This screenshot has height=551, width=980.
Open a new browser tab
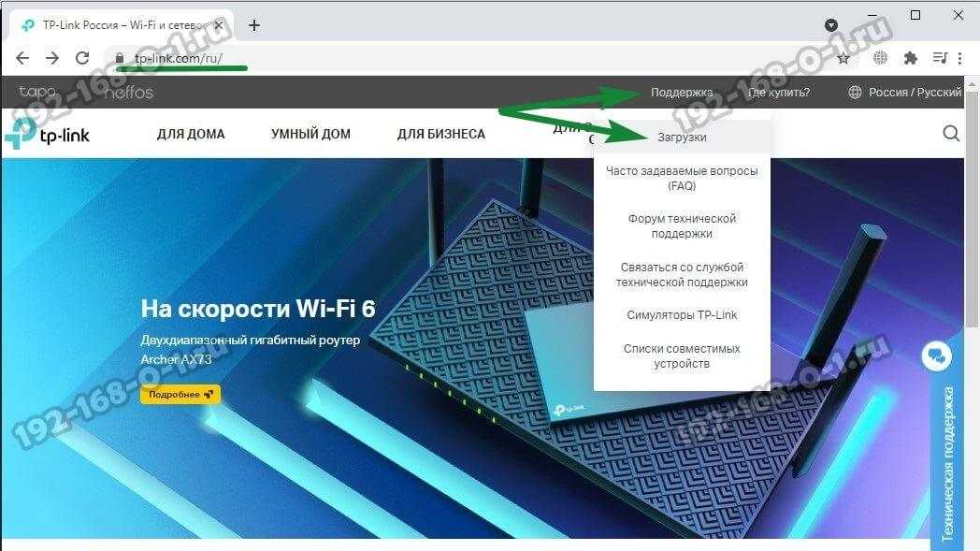253,25
